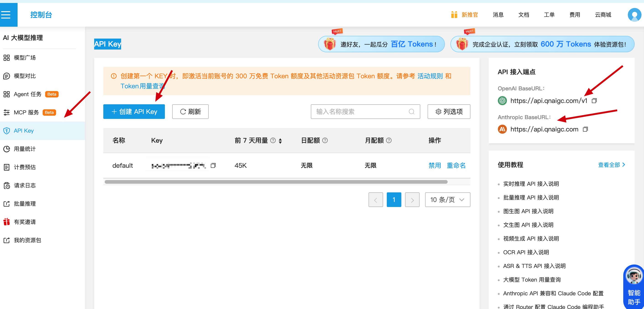Copy the OpenAI BaseURL
Screen dimensions: 644x309
tap(594, 101)
